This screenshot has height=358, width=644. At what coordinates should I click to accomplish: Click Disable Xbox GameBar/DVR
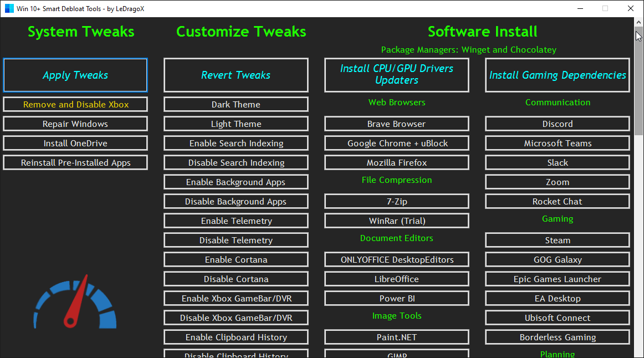coord(236,318)
